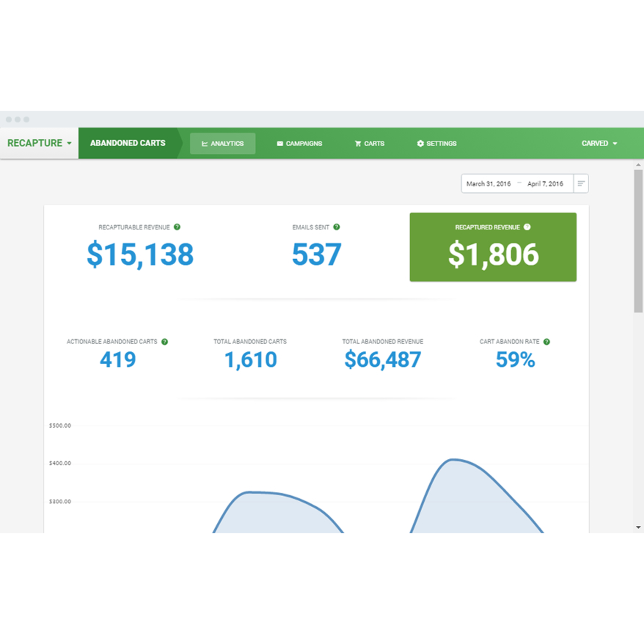Screen dimensions: 644x644
Task: Click the scrollbar down arrow
Action: point(638,527)
